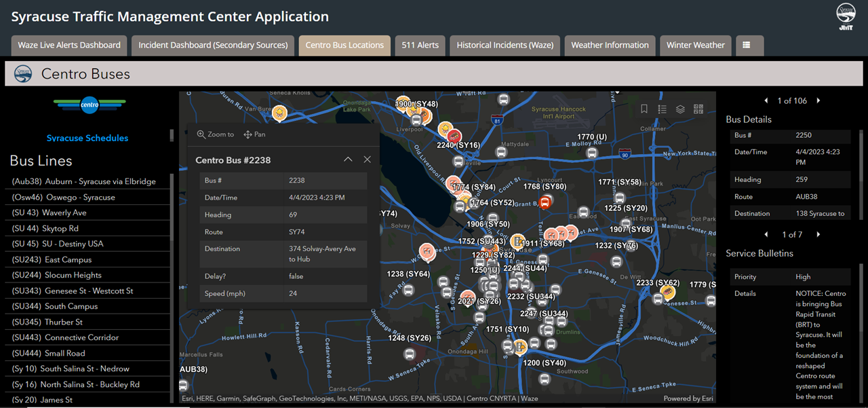868x408 pixels.
Task: Open the Esri attribution link
Action: [689, 398]
